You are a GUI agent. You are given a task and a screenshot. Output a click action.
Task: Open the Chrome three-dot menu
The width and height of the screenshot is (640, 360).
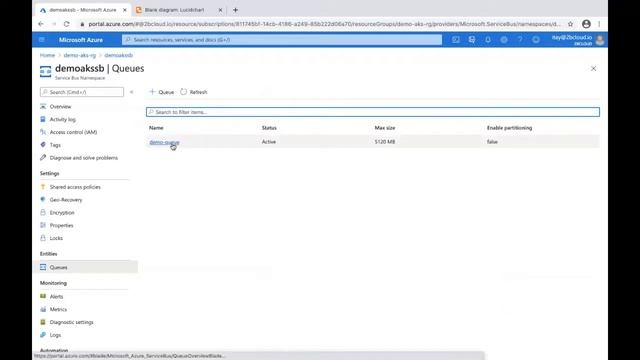coord(599,24)
